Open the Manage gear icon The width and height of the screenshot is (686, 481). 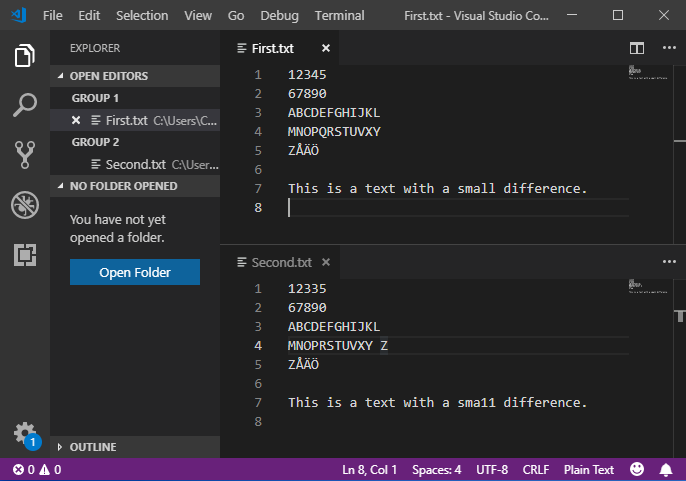[25, 434]
